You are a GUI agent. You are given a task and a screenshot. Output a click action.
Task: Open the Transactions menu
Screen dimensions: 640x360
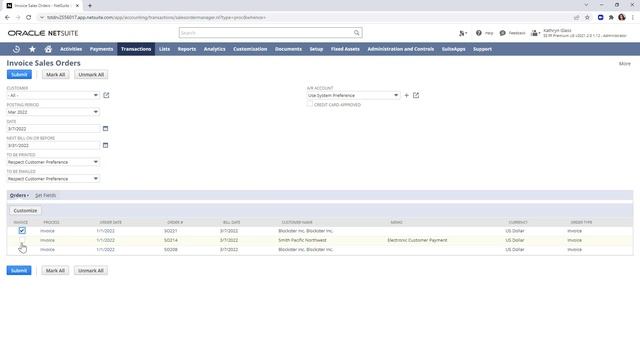click(x=136, y=49)
